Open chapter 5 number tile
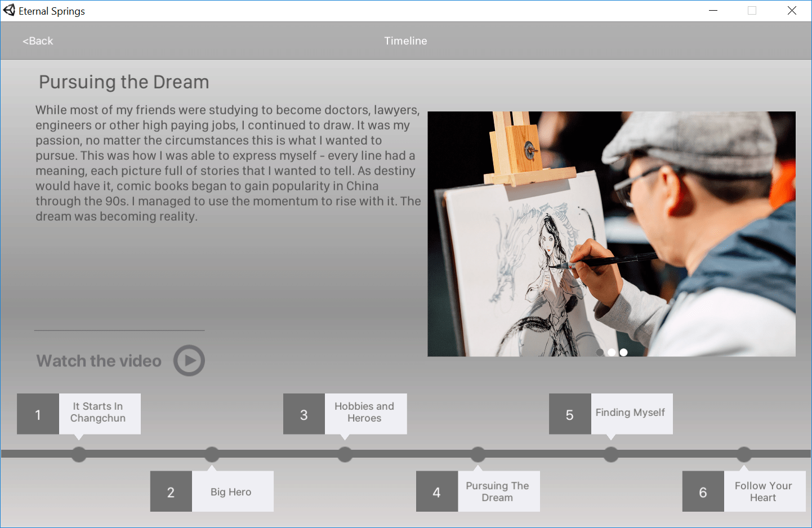 pyautogui.click(x=570, y=414)
